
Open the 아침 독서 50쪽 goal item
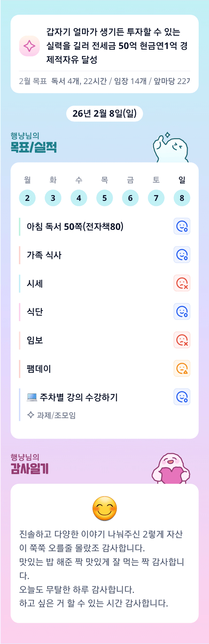pyautogui.click(x=75, y=227)
